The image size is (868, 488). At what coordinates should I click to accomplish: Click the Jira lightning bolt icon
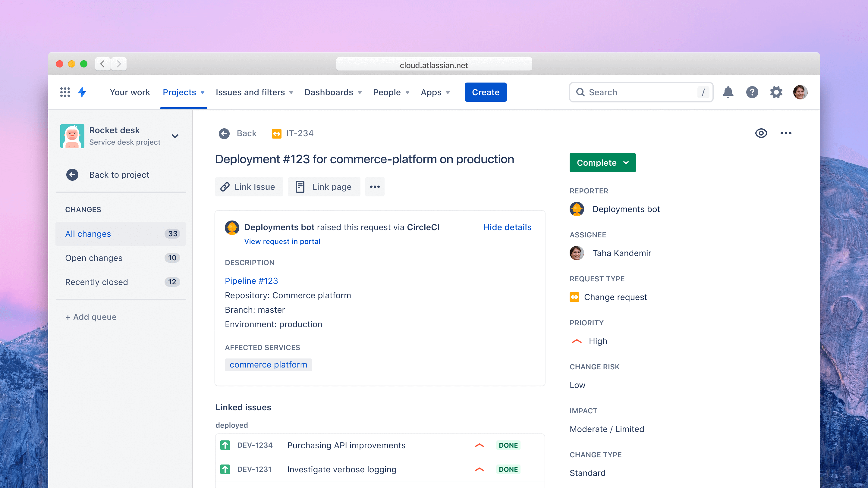point(82,92)
